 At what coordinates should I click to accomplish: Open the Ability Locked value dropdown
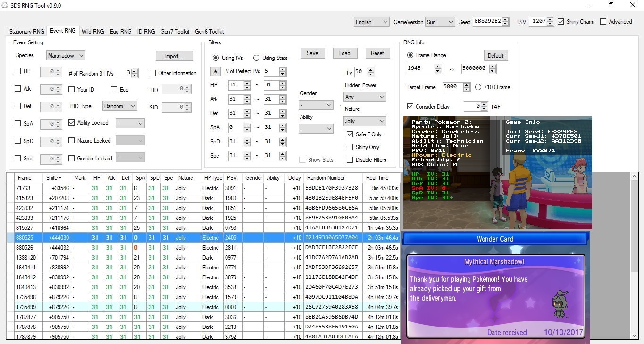coord(130,123)
